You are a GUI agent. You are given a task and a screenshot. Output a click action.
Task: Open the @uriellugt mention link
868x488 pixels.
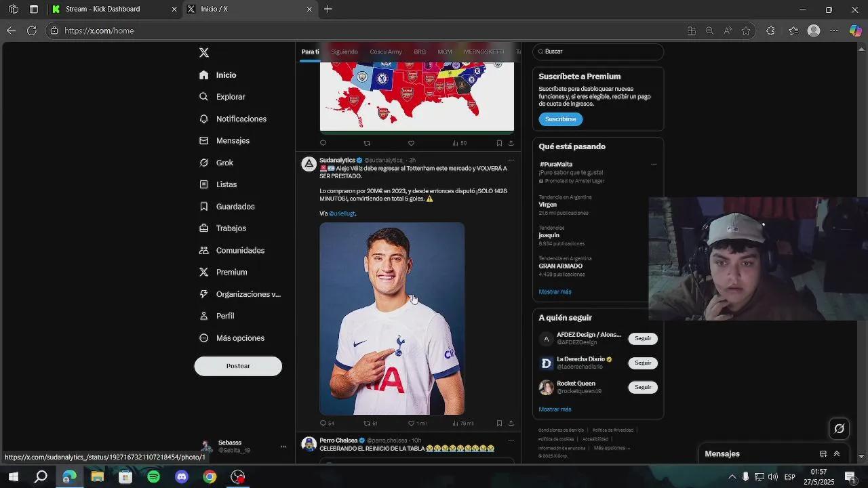[342, 213]
